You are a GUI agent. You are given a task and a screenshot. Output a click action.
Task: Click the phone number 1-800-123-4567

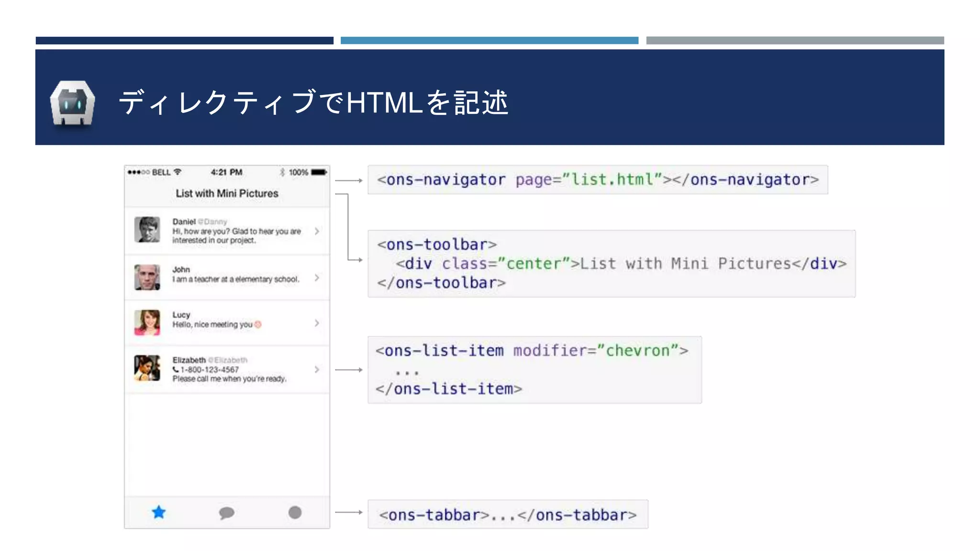point(210,369)
